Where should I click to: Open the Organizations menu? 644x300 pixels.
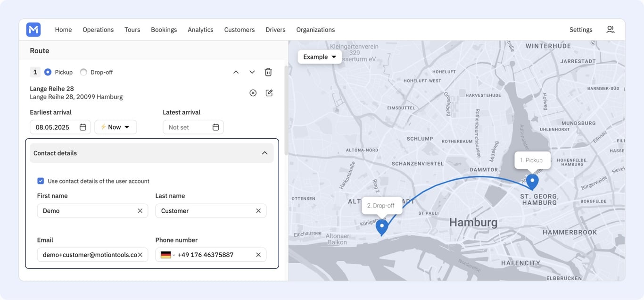tap(315, 30)
